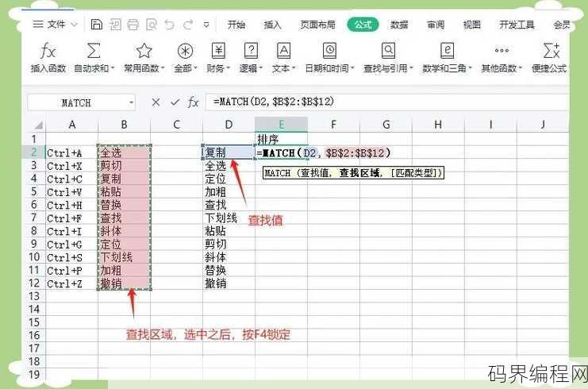Click the print preview icon

coord(152,25)
